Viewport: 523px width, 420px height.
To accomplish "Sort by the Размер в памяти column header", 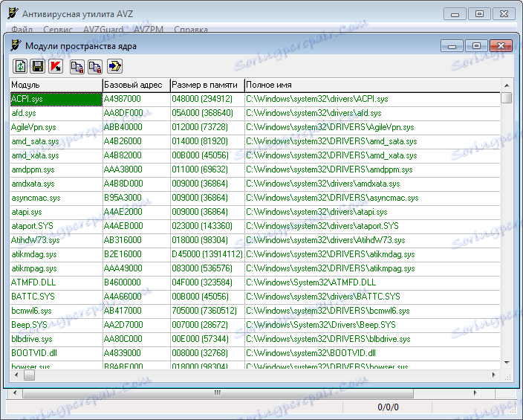I will click(207, 85).
